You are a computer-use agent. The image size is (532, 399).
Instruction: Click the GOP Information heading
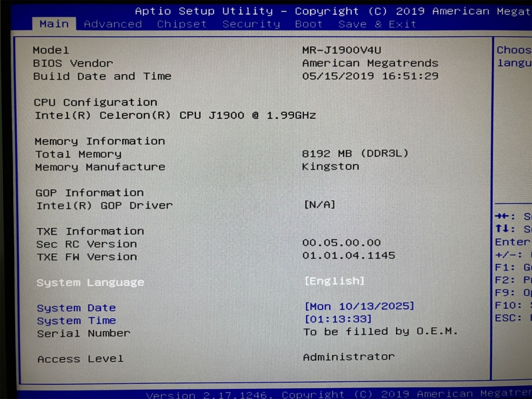pos(90,193)
